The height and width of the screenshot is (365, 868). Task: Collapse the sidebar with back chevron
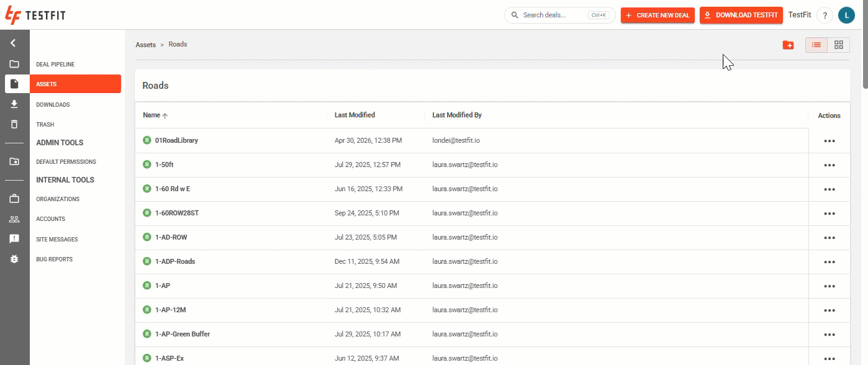pos(14,43)
